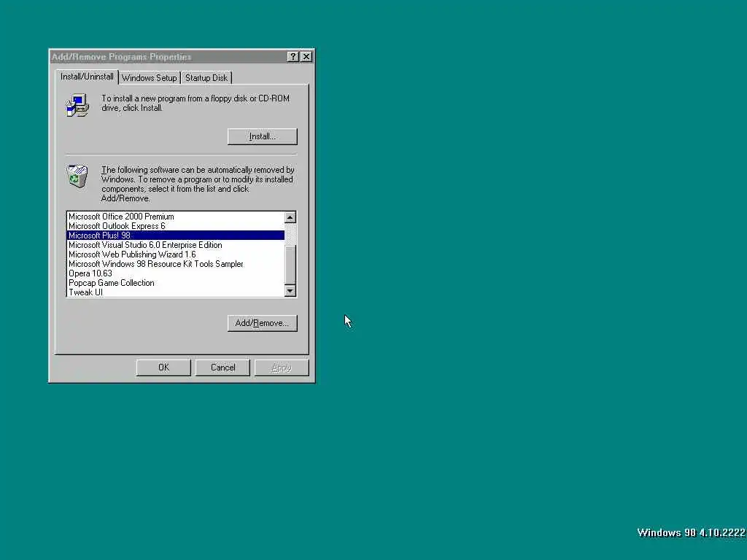Screen dimensions: 747x560
Task: Click the greyed Apply button
Action: coord(282,367)
